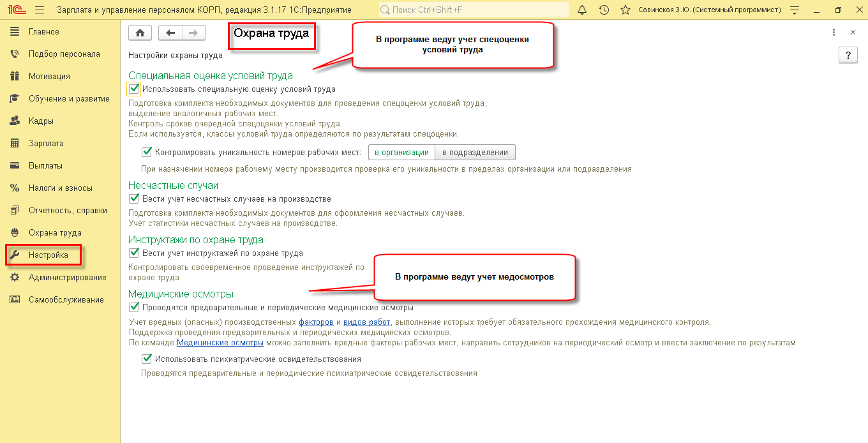Click the Отчетность, справки icon
This screenshot has width=868, height=443.
[15, 211]
